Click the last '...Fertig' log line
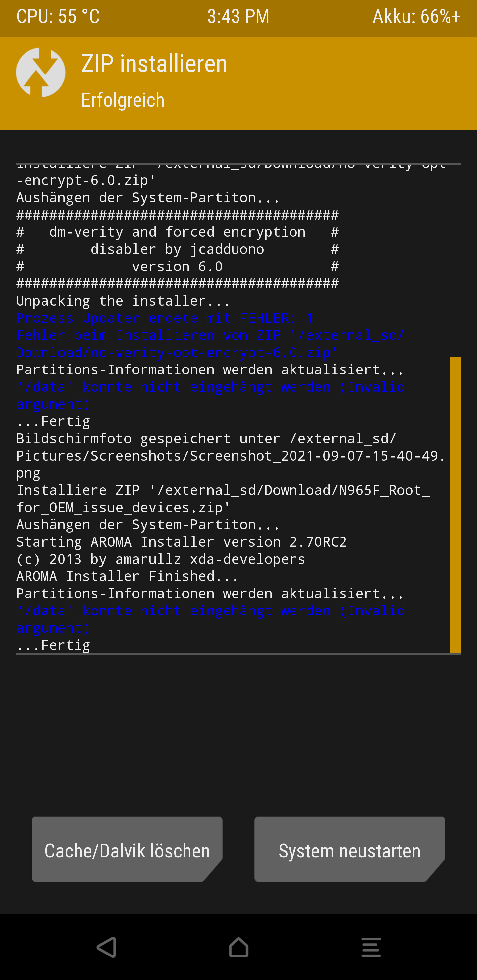This screenshot has width=477, height=980. click(53, 645)
